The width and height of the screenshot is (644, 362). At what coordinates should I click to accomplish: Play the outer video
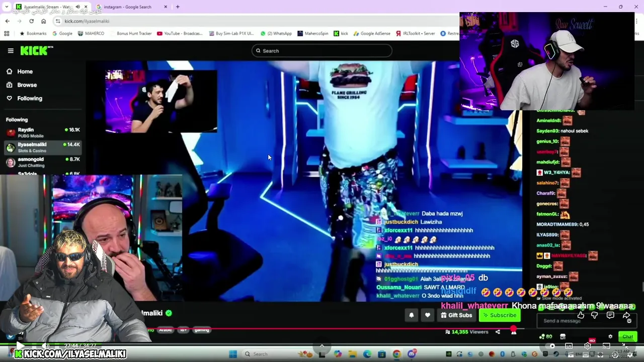pyautogui.click(x=20, y=345)
